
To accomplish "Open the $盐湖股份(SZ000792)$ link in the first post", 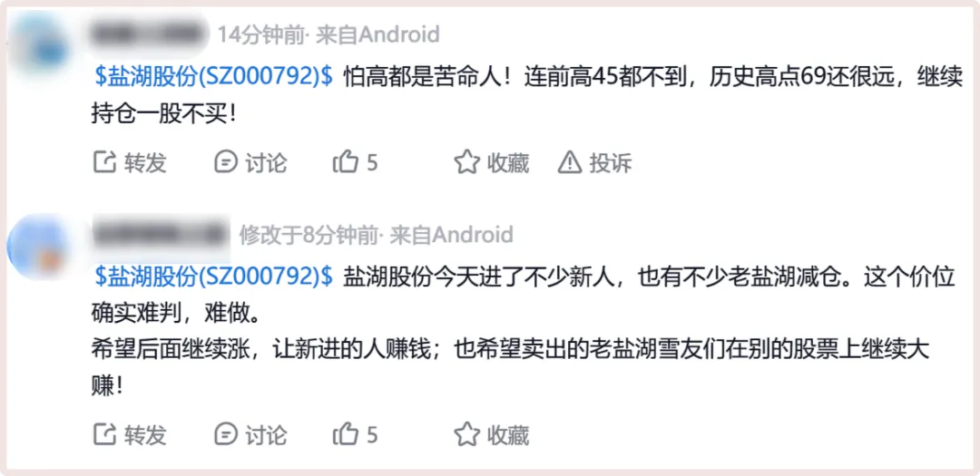I will click(214, 77).
